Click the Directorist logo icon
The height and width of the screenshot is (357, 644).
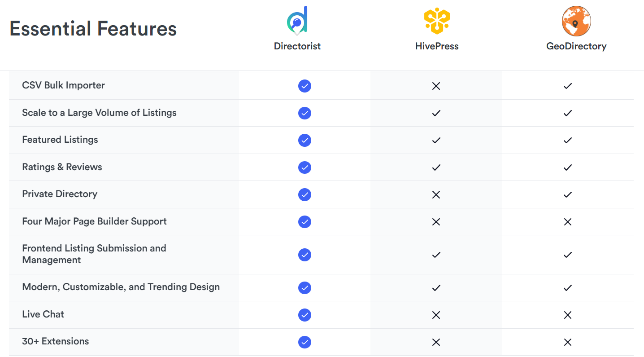(x=297, y=21)
